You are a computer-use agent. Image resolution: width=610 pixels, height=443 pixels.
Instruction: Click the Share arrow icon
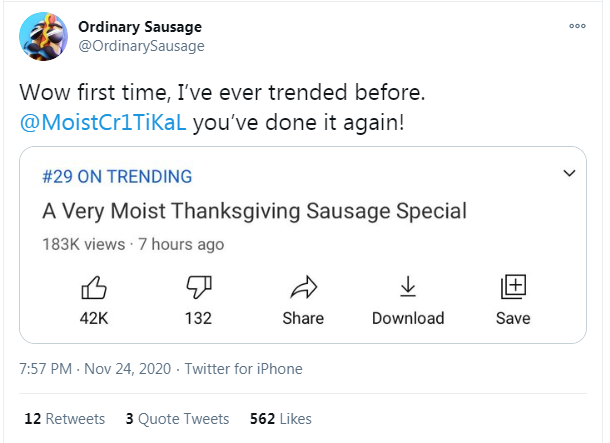[x=303, y=287]
